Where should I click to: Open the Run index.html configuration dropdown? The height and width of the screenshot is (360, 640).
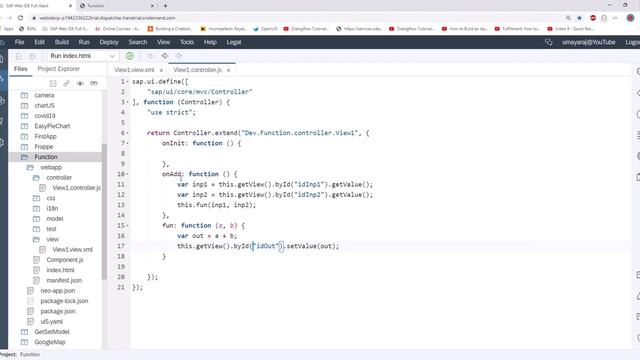pos(83,56)
